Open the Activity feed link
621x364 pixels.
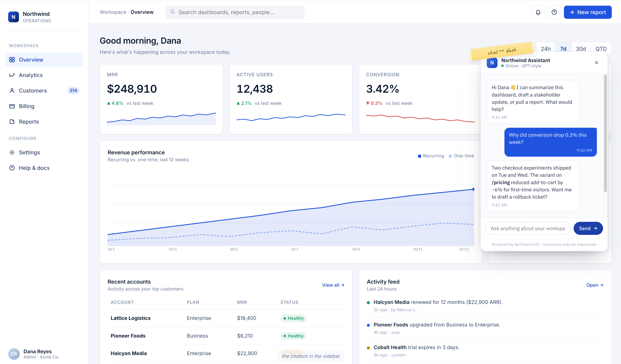[595, 285]
